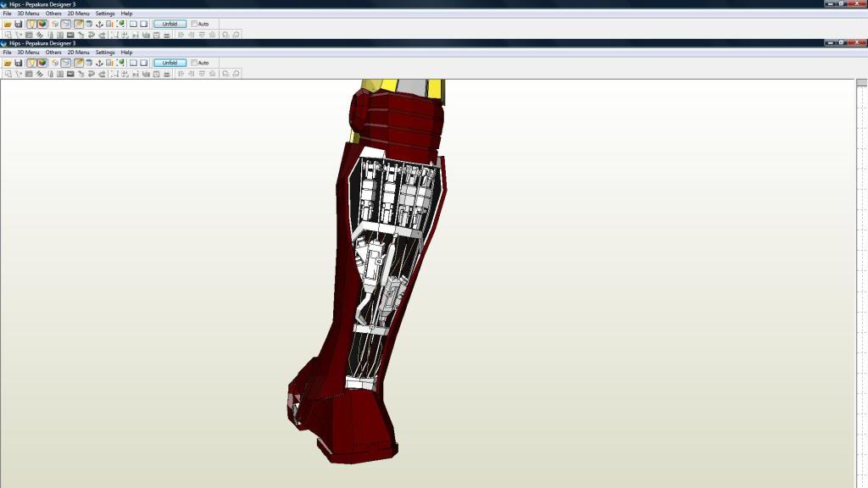868x488 pixels.
Task: Enable the Auto checkbox in the background window
Action: pos(194,25)
